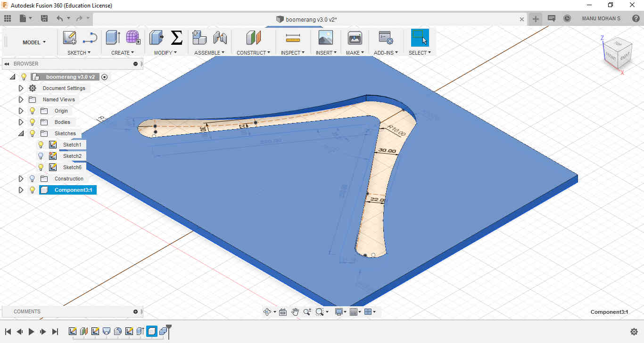Activate the Extrude tool
644x343 pixels.
[113, 38]
